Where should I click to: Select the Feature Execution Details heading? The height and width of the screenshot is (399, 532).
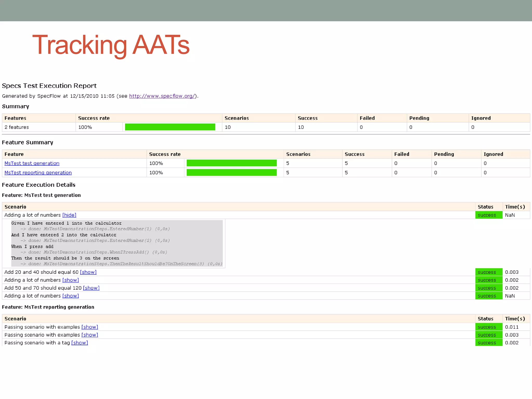click(39, 185)
